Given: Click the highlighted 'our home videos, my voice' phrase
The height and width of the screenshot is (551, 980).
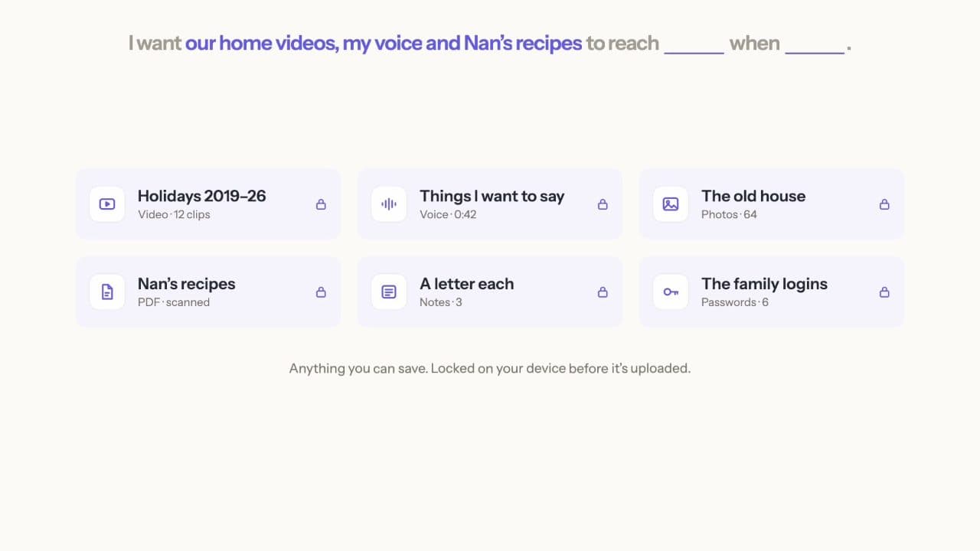Looking at the screenshot, I should tap(303, 44).
